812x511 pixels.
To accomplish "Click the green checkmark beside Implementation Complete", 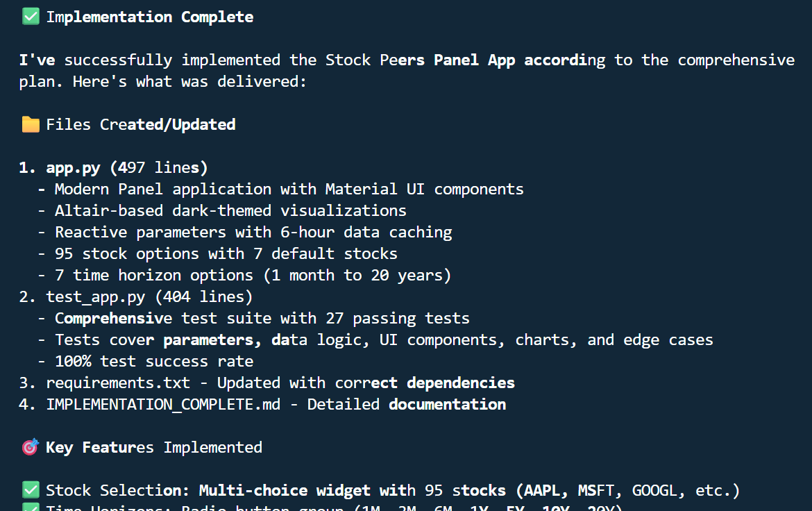I will coord(31,17).
